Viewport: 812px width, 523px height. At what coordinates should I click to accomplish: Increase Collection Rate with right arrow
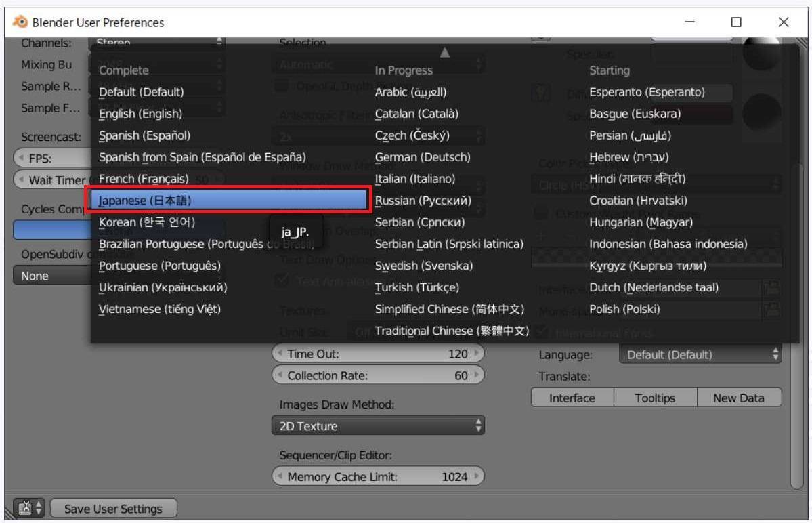click(477, 375)
